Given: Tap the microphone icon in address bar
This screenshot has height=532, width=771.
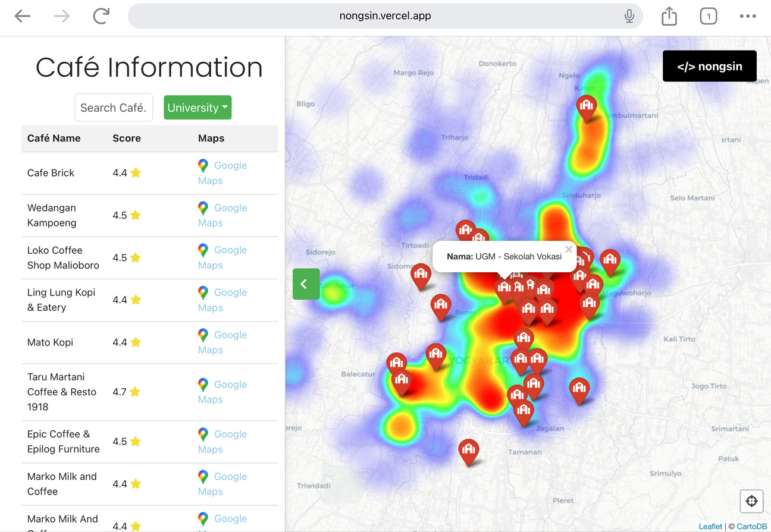Looking at the screenshot, I should (629, 16).
